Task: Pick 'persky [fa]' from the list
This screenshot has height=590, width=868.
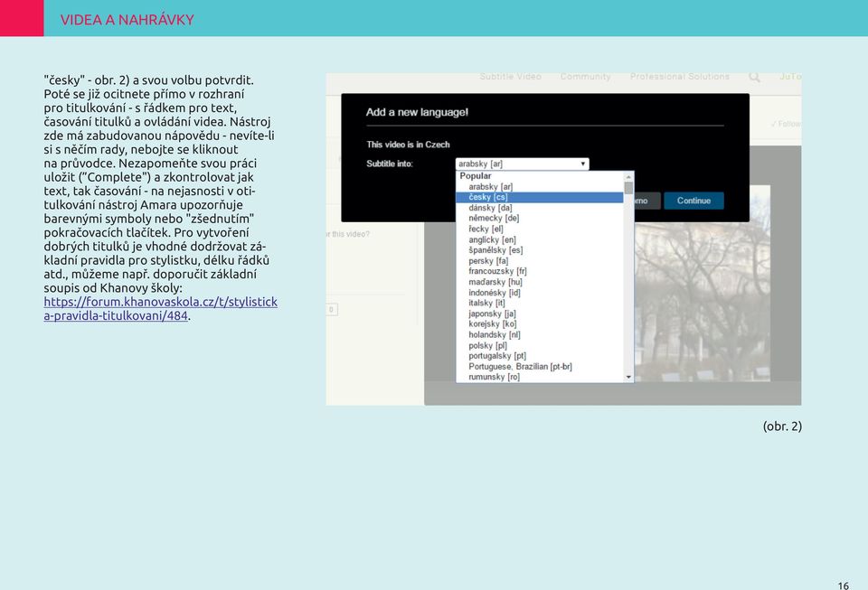Action: coord(539,261)
